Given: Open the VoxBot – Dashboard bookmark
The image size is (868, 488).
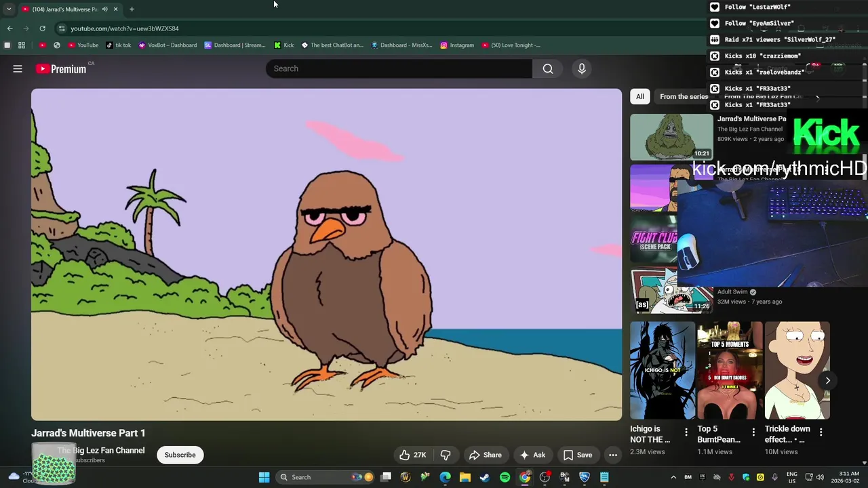Looking at the screenshot, I should point(167,45).
